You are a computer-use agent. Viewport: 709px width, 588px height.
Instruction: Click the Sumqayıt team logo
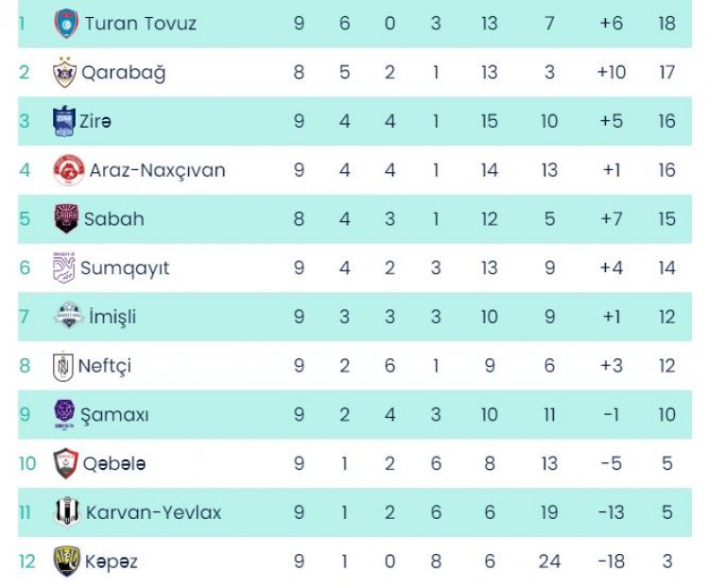tap(63, 268)
